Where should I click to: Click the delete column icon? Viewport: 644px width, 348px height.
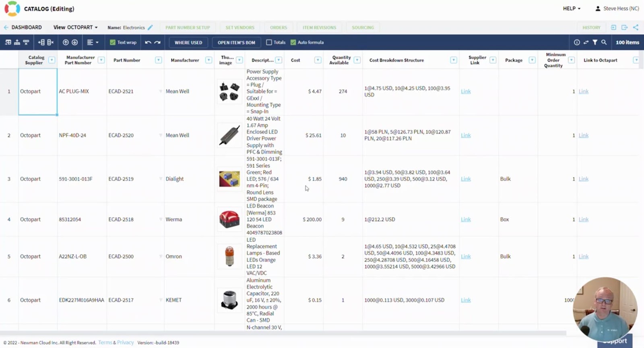click(x=50, y=42)
